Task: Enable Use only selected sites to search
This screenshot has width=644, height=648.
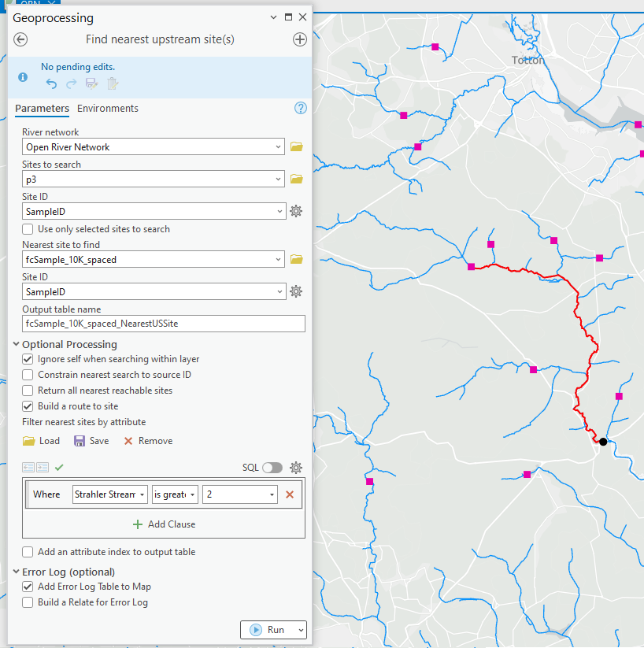Action: click(28, 229)
